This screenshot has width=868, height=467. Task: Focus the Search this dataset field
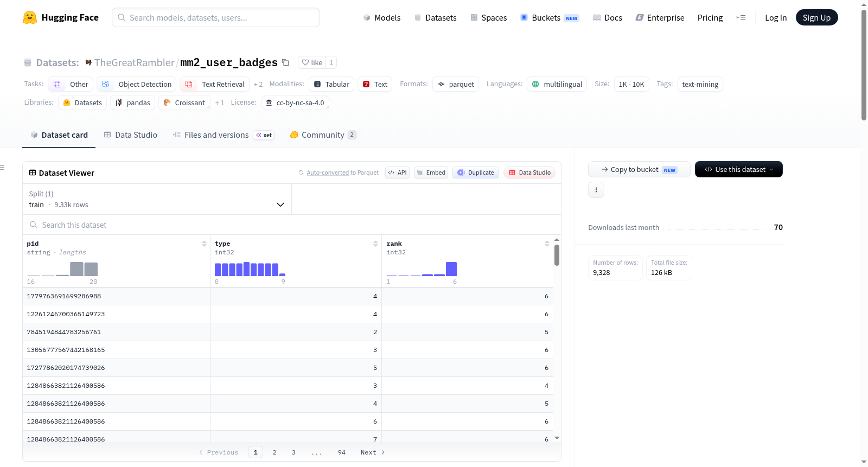pyautogui.click(x=292, y=225)
